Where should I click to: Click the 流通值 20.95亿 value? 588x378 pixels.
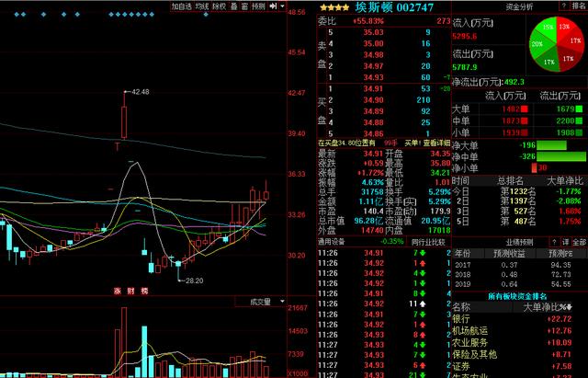pyautogui.click(x=435, y=221)
